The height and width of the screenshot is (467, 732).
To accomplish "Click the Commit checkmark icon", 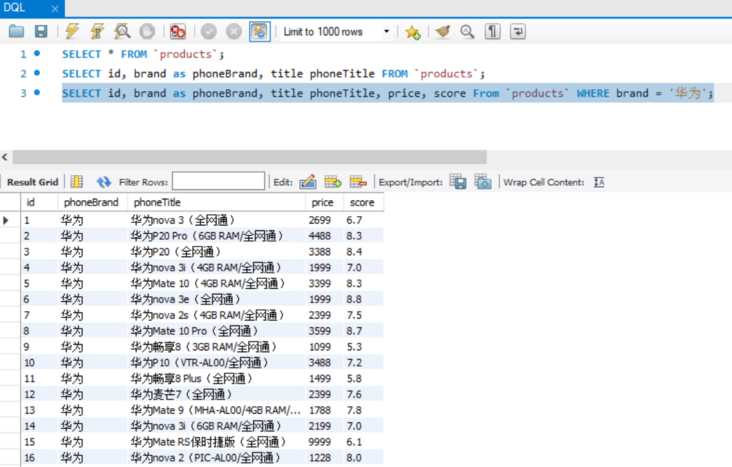I will tap(208, 32).
